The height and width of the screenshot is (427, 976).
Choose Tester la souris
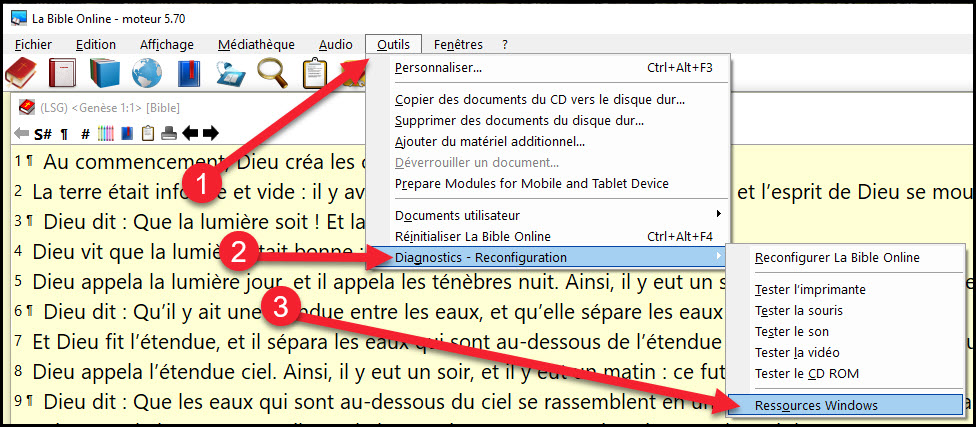[x=845, y=311]
